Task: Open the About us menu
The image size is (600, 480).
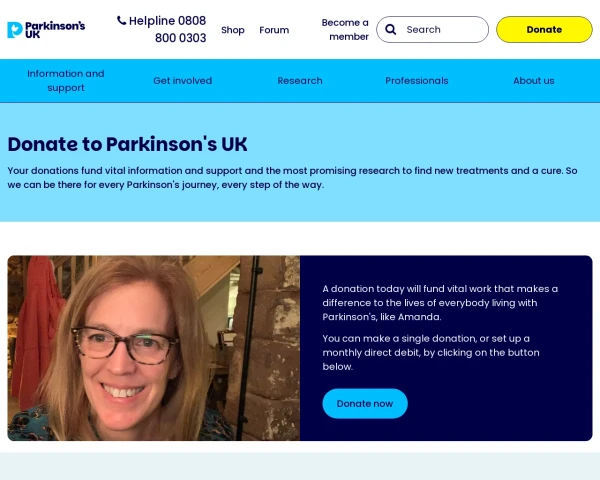Action: click(534, 81)
